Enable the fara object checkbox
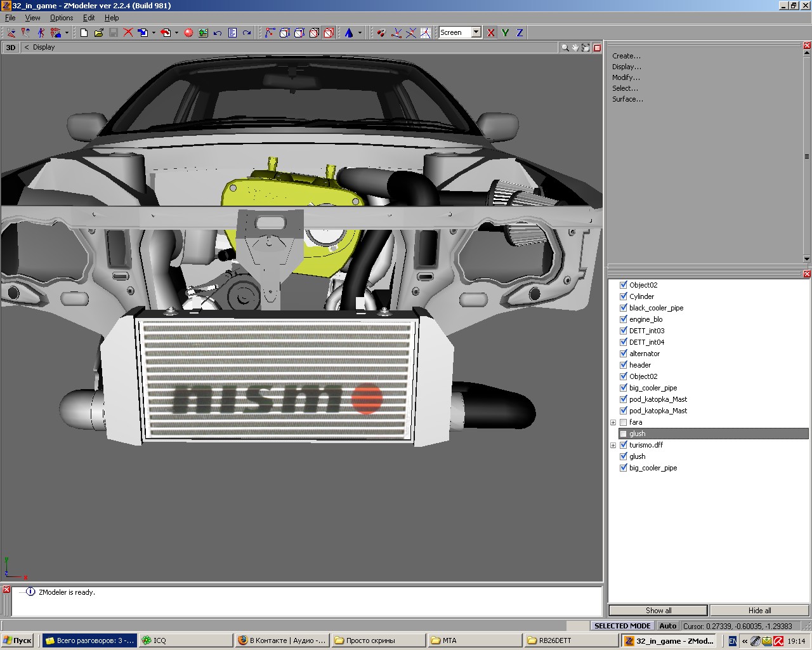The height and width of the screenshot is (650, 812). coord(624,422)
